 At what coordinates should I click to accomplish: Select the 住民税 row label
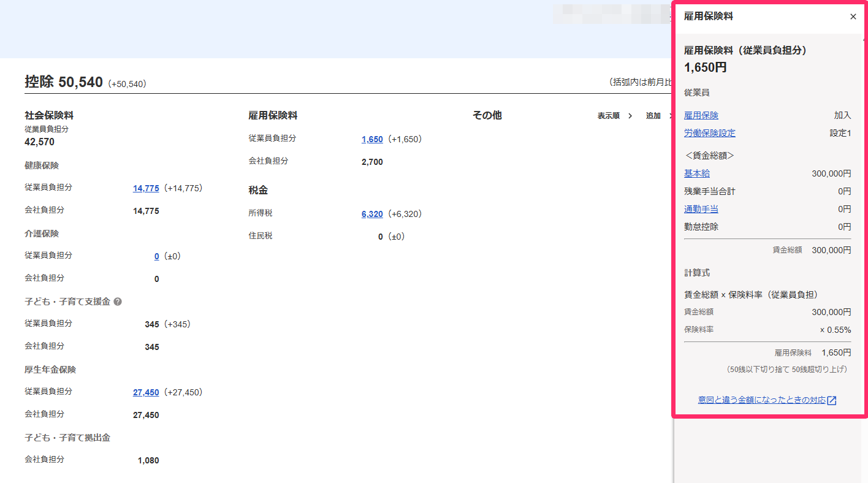pos(260,235)
